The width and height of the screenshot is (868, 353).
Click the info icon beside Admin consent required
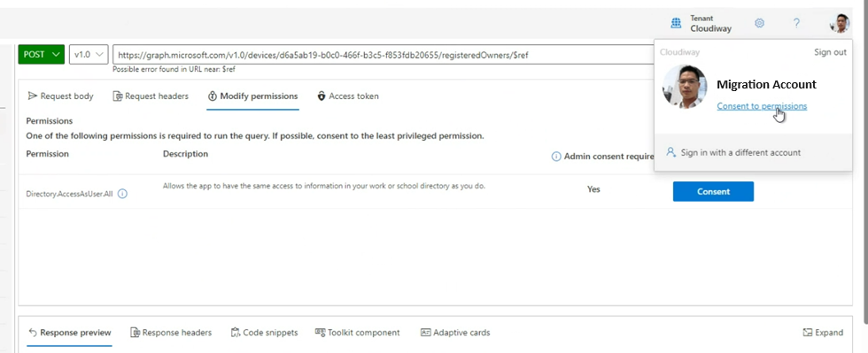click(x=556, y=157)
